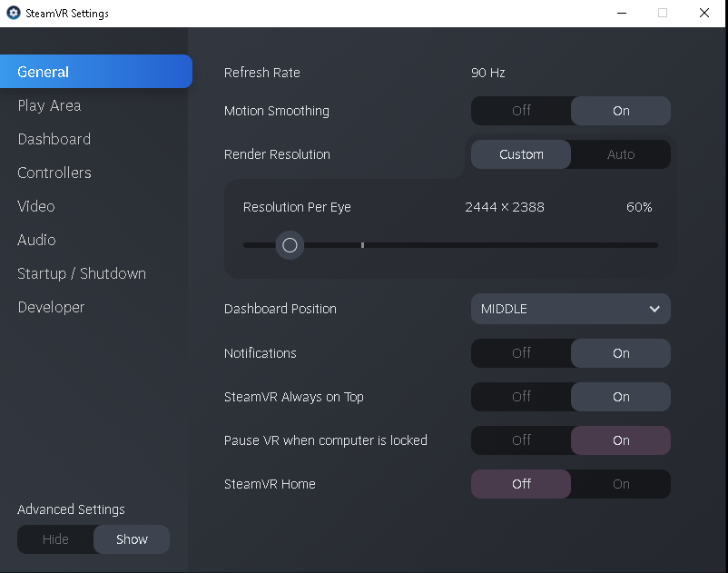Click the Resolution Per Eye slider handle

pos(290,245)
